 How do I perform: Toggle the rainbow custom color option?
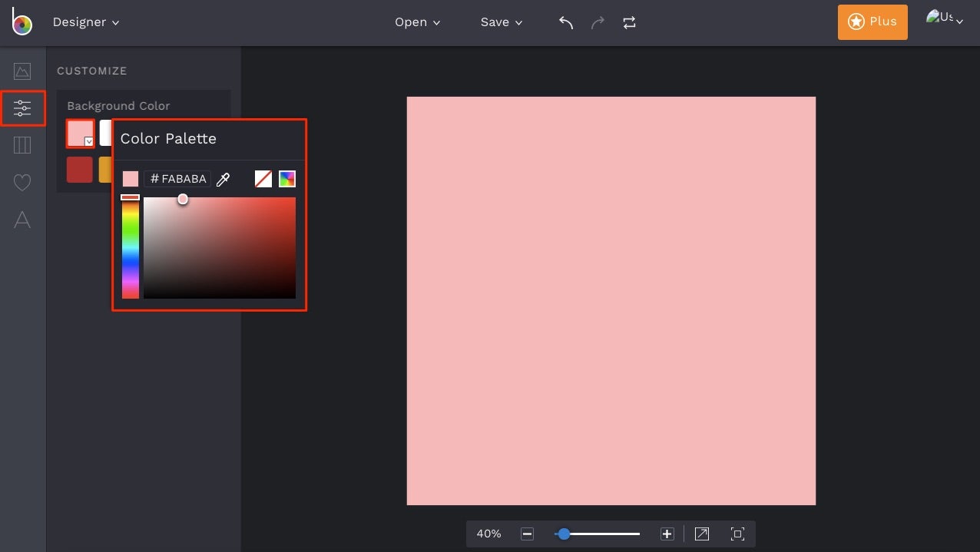tap(286, 178)
